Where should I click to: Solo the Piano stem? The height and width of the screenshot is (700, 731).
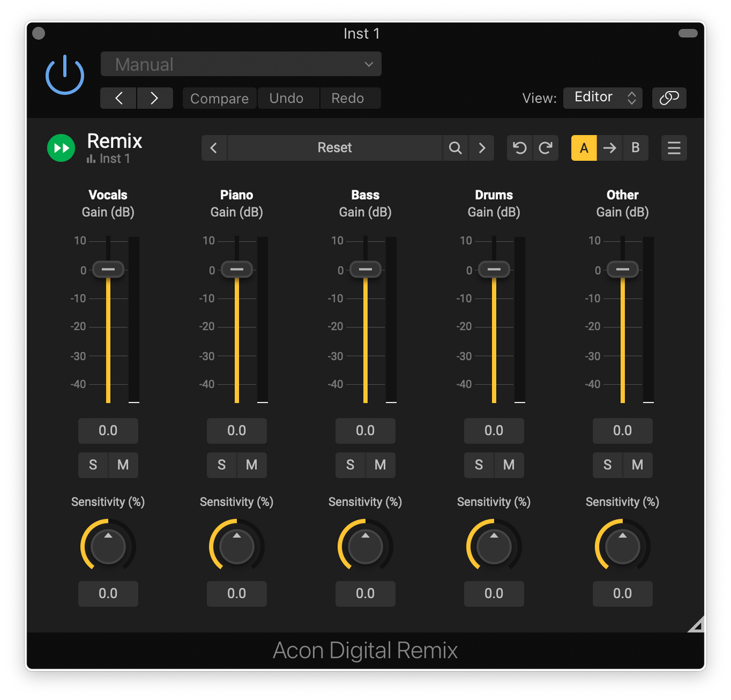[222, 465]
